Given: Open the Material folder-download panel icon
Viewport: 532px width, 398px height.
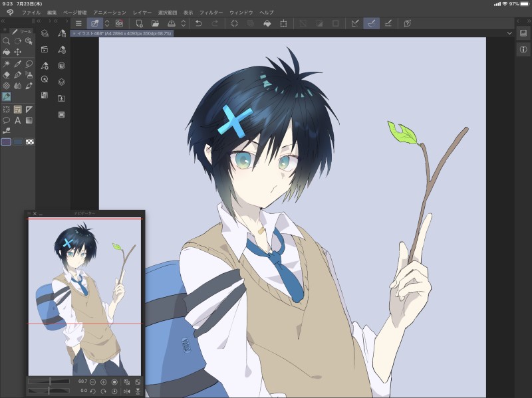Looking at the screenshot, I should [61, 98].
